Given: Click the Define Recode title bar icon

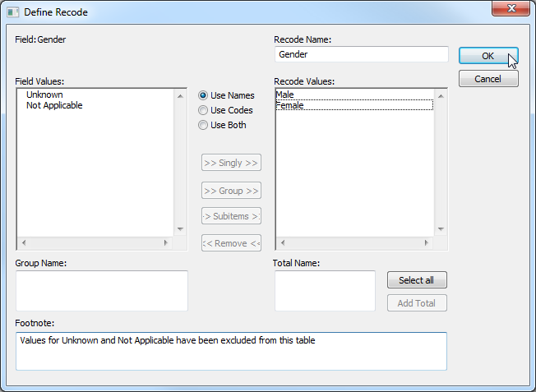Looking at the screenshot, I should (x=12, y=12).
